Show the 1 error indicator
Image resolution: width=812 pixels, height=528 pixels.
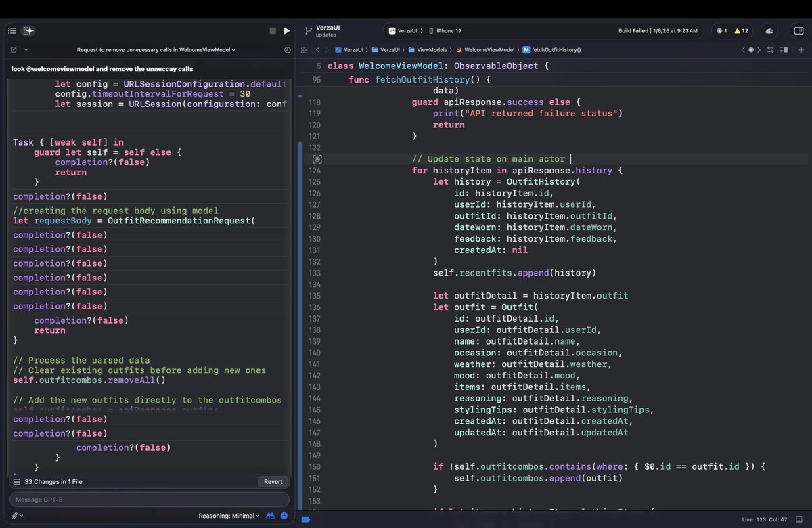pos(722,31)
